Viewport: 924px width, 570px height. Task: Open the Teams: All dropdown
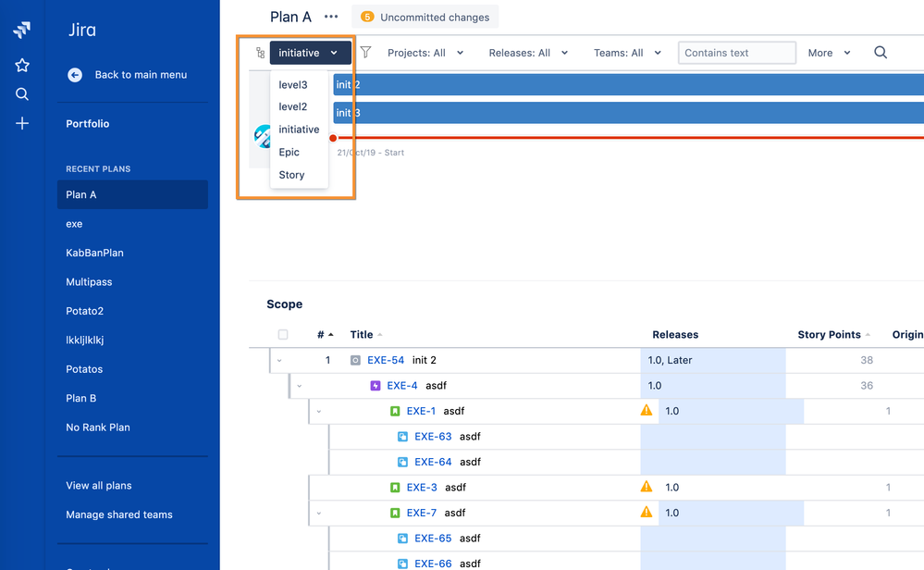pos(627,53)
